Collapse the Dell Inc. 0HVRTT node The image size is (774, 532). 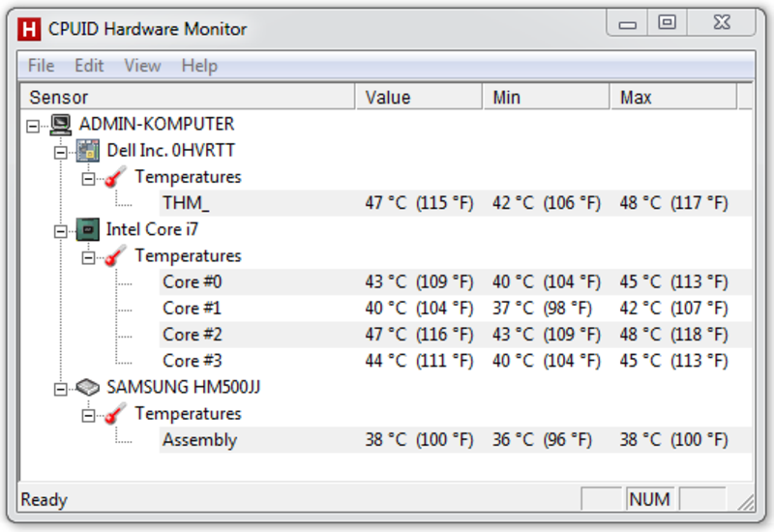coord(60,153)
